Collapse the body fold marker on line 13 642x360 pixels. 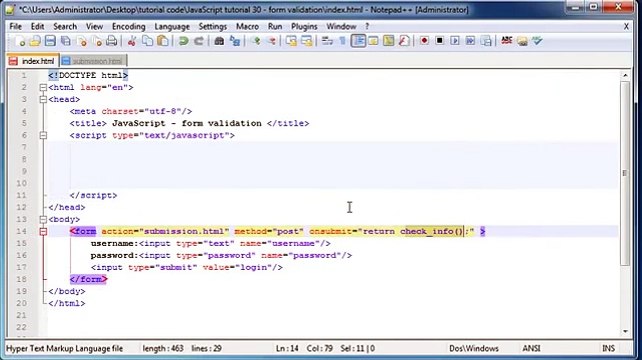coord(43,219)
